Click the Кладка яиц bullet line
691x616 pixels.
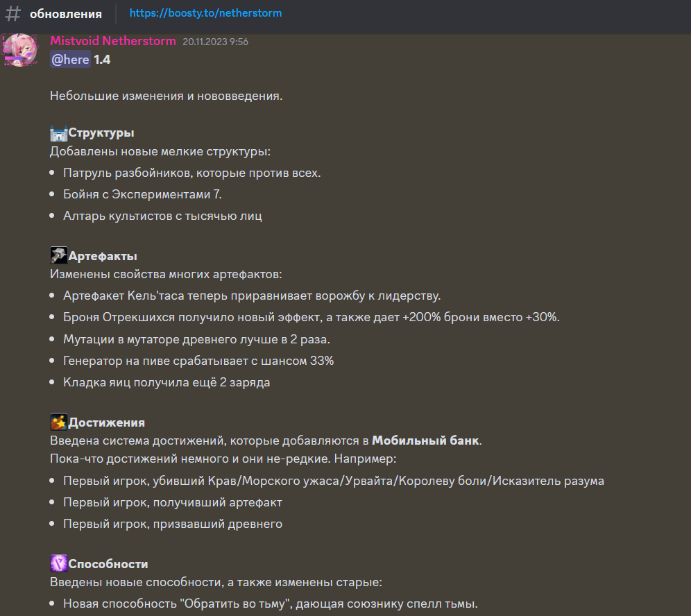167,382
